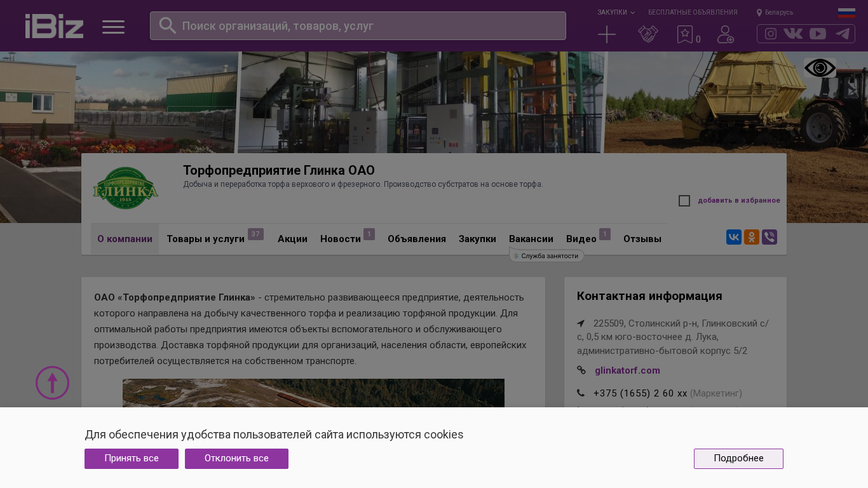
Task: Expand the Закупки dropdown in header
Action: coord(616,12)
